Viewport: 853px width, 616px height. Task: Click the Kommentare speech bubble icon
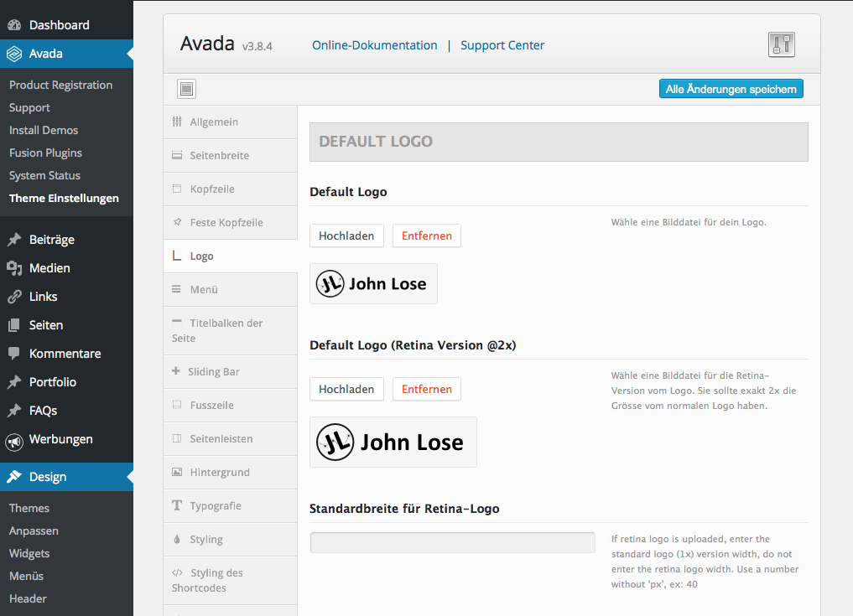(x=14, y=354)
